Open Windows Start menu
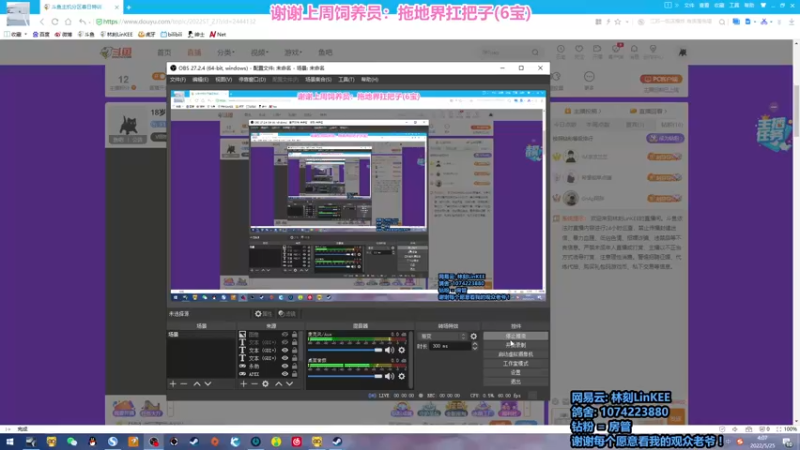 pyautogui.click(x=10, y=442)
